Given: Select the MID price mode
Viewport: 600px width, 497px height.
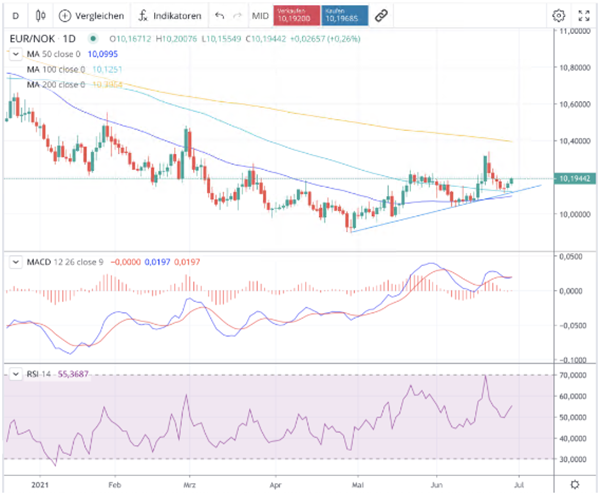Looking at the screenshot, I should point(260,16).
